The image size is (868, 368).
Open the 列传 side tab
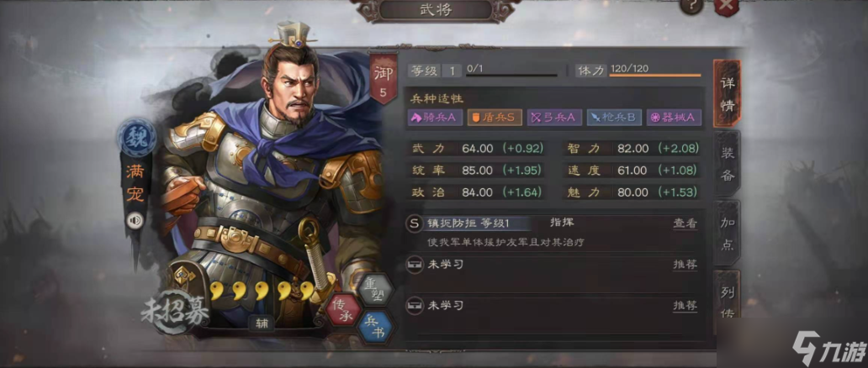point(727,302)
